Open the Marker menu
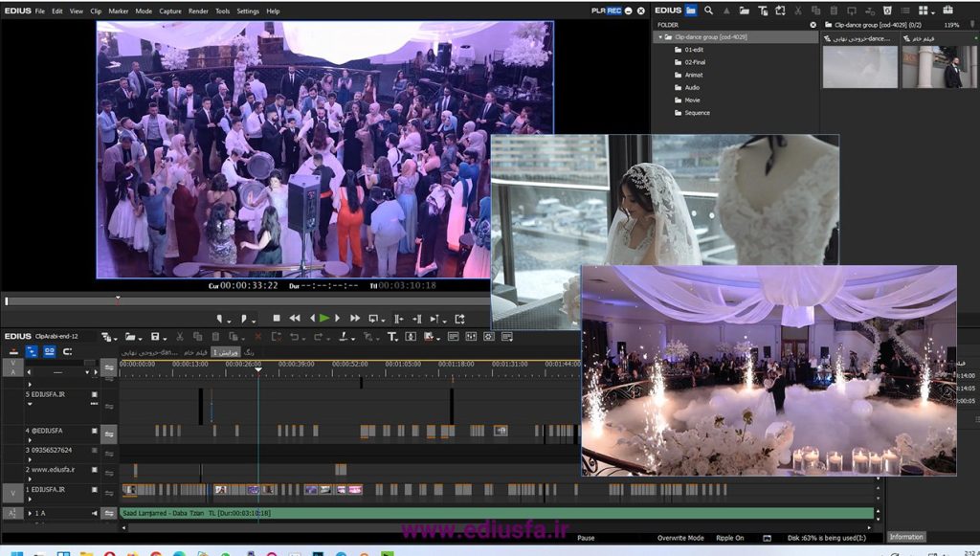Screen dimensions: 980x556 tap(118, 11)
